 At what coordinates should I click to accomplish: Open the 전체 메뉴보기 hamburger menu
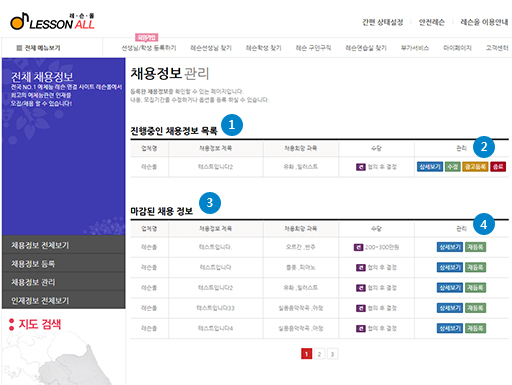[38, 48]
